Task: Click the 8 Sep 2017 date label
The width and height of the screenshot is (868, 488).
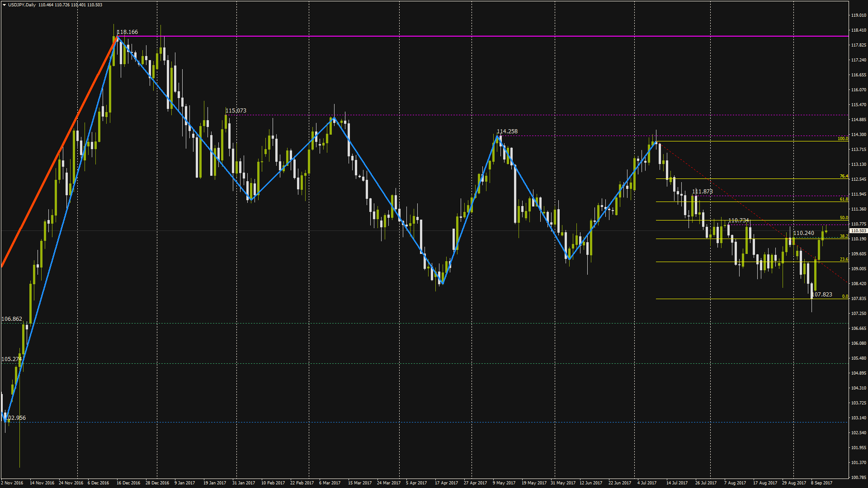Action: (821, 483)
